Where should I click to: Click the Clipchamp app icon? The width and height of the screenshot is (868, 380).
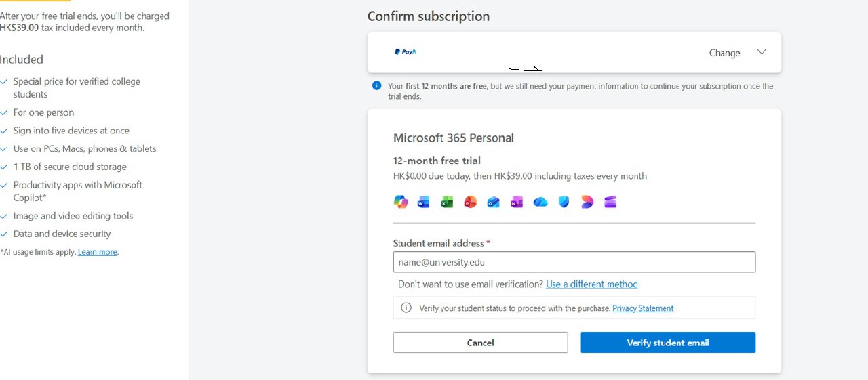[x=610, y=202]
